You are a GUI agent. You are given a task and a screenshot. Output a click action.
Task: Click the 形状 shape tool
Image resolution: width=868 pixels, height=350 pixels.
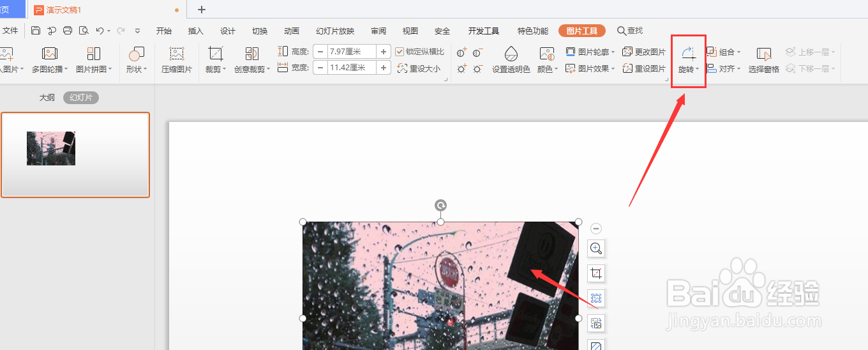(136, 61)
